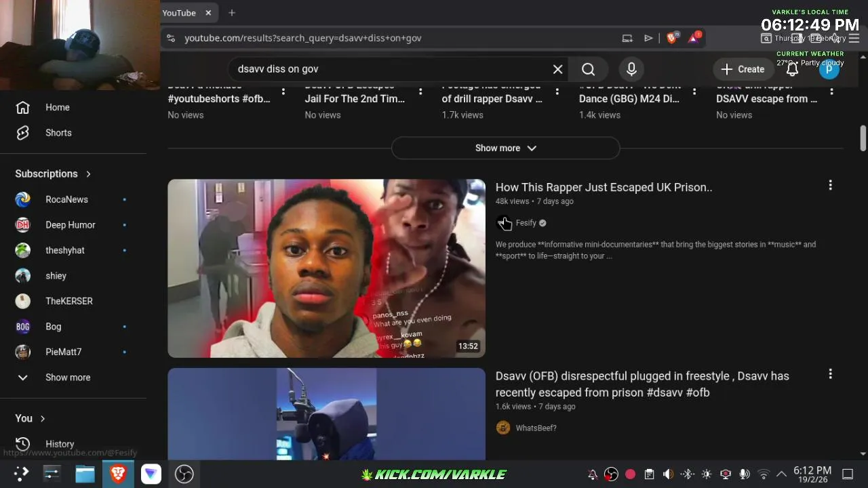Image resolution: width=868 pixels, height=488 pixels.
Task: Open Bluetooth tray icon
Action: click(x=687, y=474)
